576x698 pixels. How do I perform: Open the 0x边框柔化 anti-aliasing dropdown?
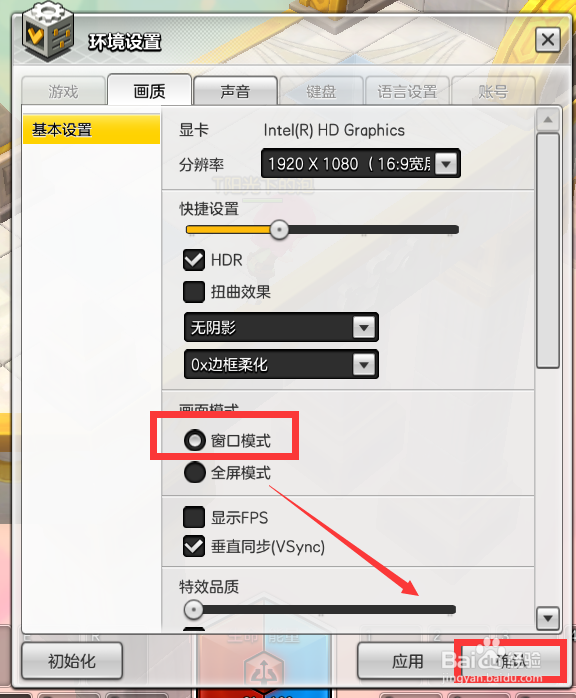(281, 364)
